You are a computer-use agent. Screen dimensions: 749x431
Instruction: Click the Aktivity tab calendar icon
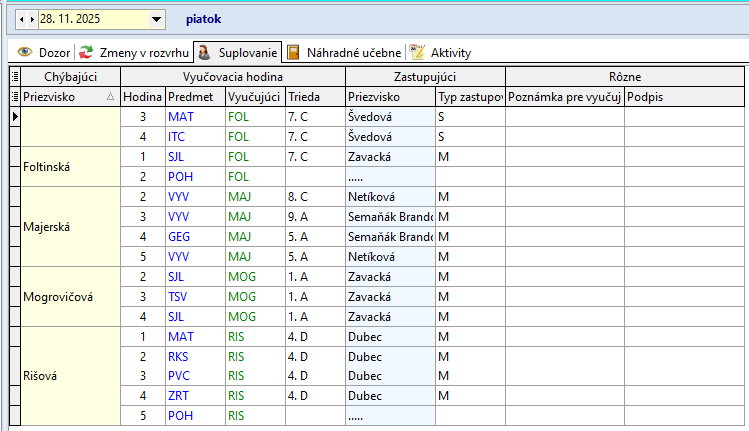[x=417, y=52]
